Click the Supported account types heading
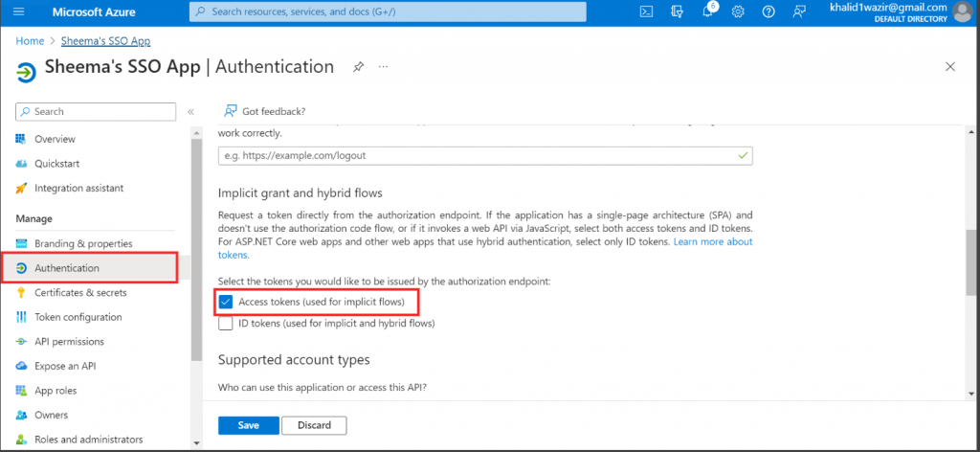Screen dimensions: 980x452 [294, 360]
